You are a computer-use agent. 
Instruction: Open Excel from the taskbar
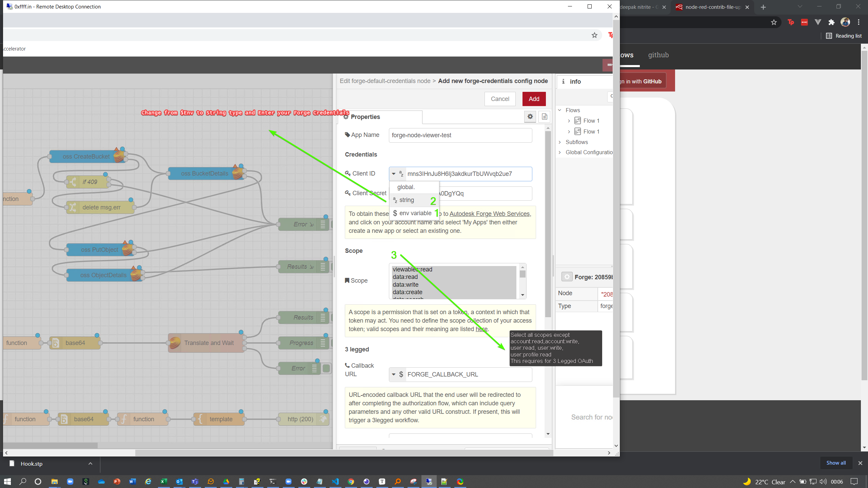(164, 481)
